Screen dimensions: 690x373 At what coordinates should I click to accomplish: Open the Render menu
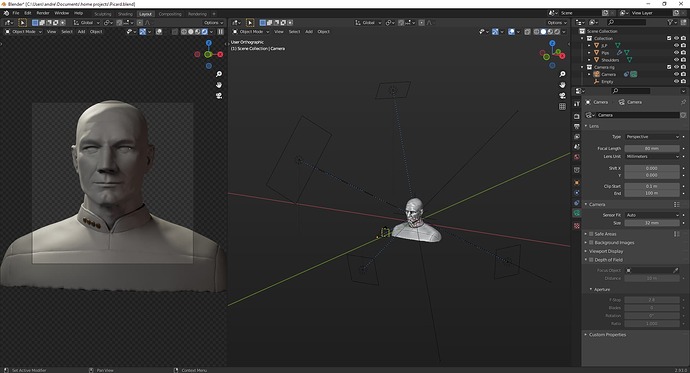[x=43, y=13]
